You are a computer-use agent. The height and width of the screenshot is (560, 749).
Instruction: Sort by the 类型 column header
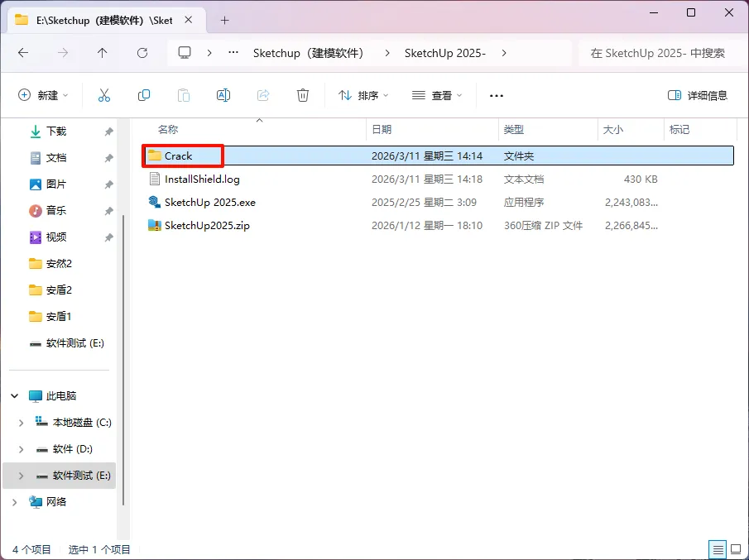pos(513,129)
